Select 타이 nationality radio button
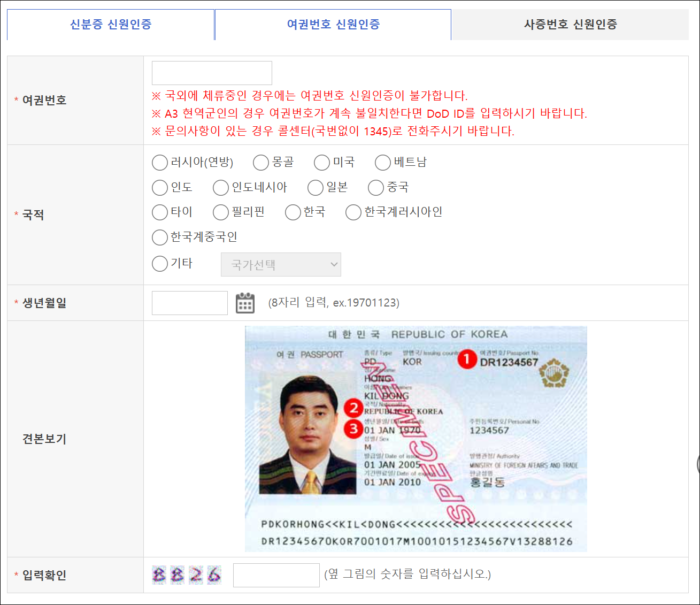 pyautogui.click(x=160, y=212)
